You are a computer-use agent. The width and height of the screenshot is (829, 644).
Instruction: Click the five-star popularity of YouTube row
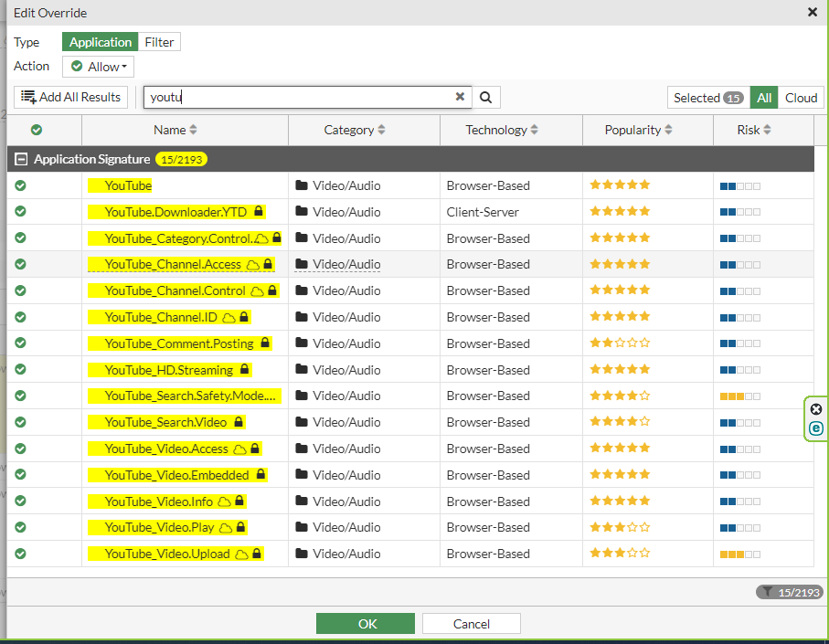[620, 185]
